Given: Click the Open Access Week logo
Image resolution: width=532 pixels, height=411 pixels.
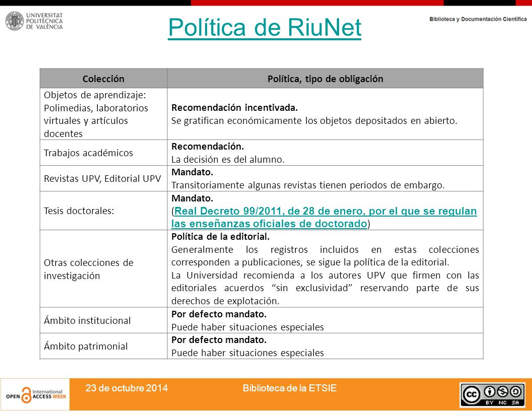Looking at the screenshot, I should (35, 394).
